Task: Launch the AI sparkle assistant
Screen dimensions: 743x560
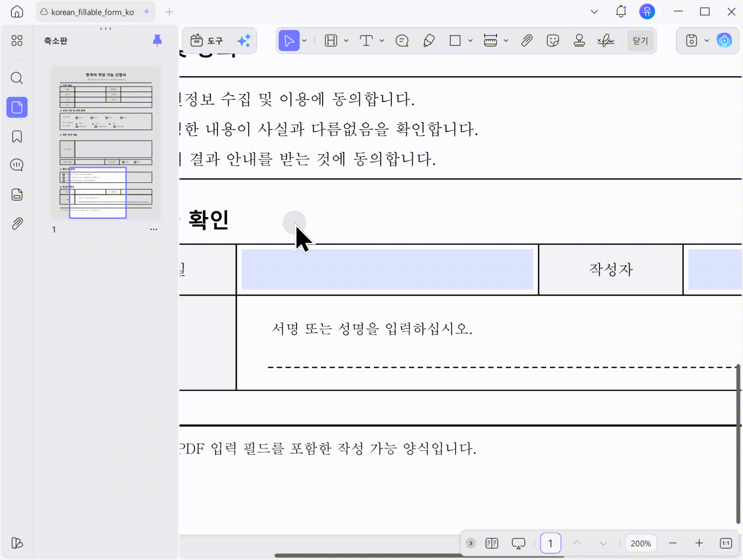Action: coord(244,41)
